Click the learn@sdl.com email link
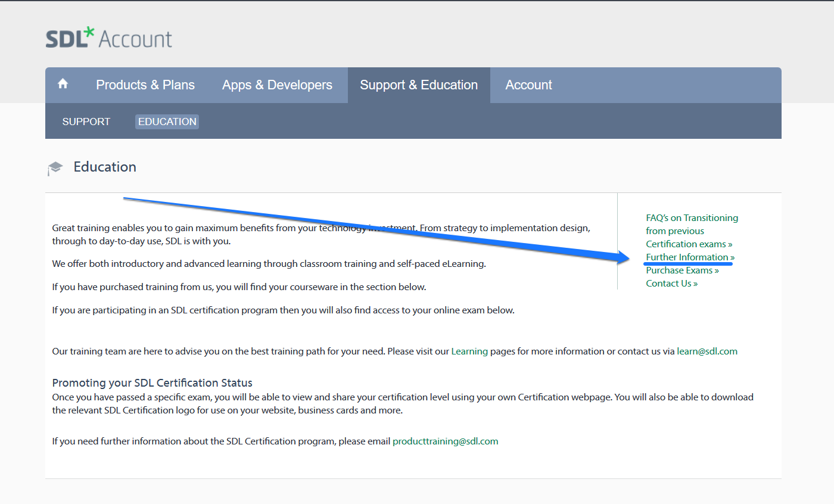 point(707,351)
